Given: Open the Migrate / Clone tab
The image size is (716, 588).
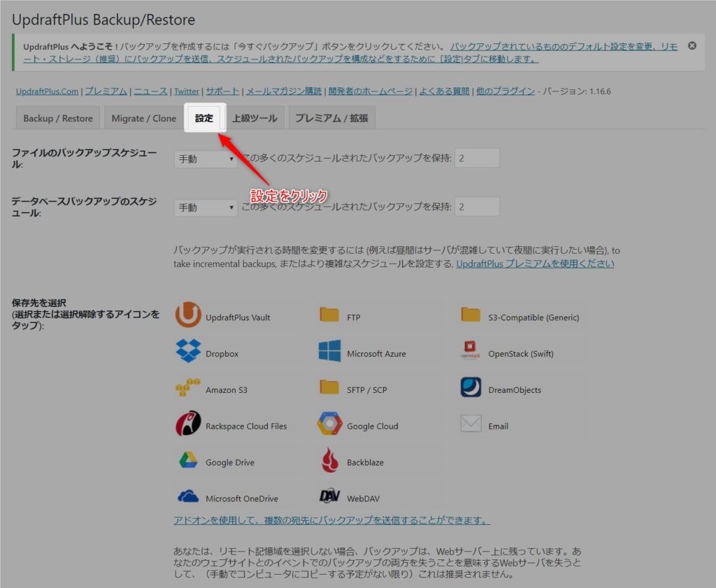Looking at the screenshot, I should (144, 118).
